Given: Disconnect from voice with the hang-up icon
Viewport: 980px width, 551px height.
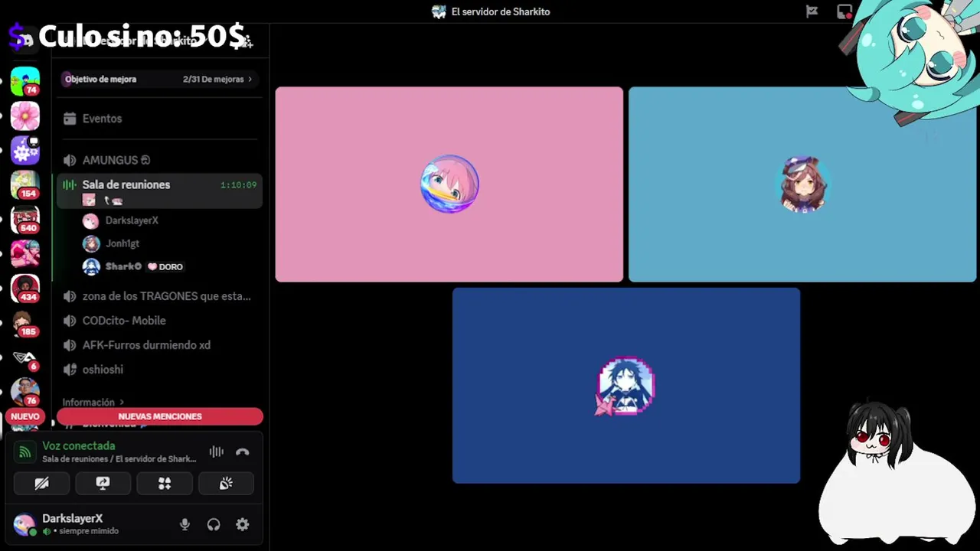Looking at the screenshot, I should coord(242,452).
